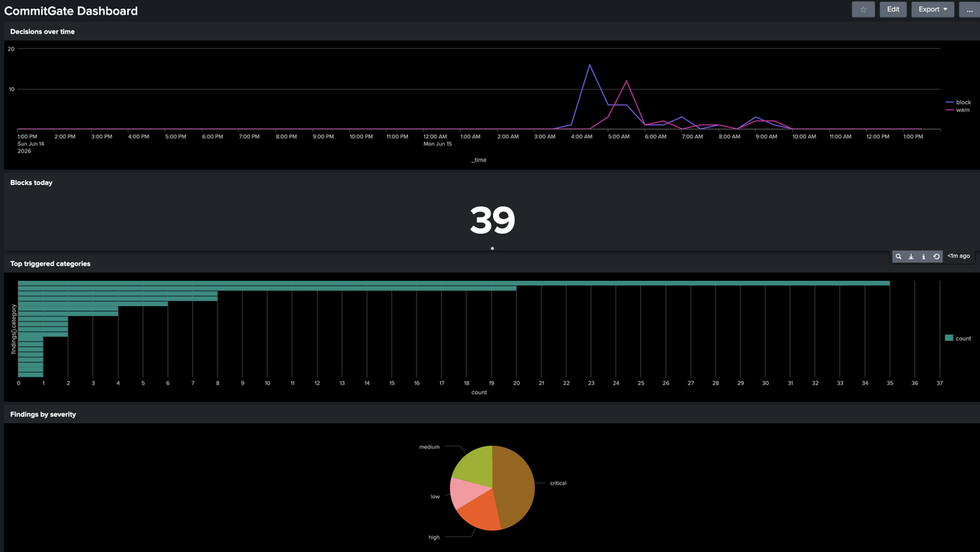Click the Findings by severity title
Image resolution: width=980 pixels, height=552 pixels.
pyautogui.click(x=43, y=414)
